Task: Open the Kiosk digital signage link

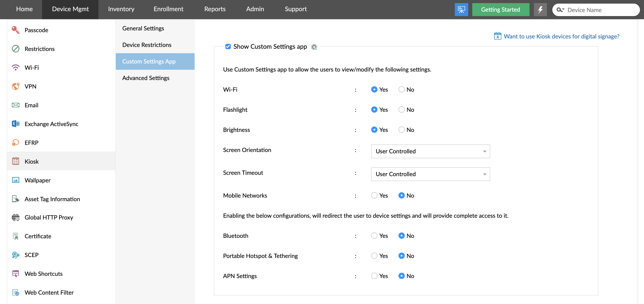Action: (x=561, y=36)
